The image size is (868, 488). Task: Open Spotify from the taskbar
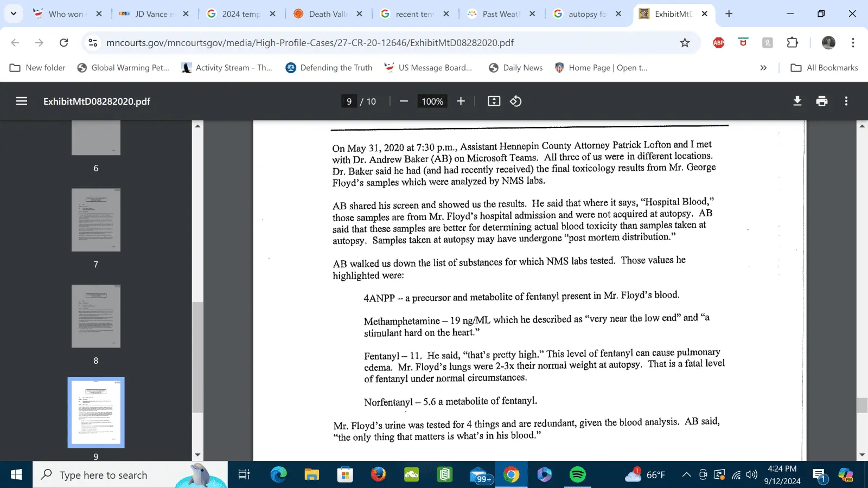click(577, 475)
